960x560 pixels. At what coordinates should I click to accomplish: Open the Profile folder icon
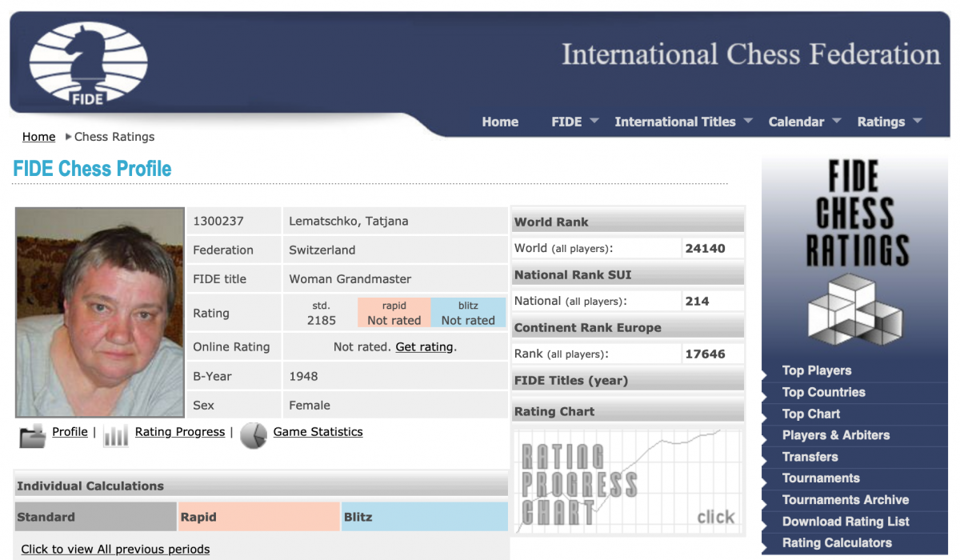pos(32,435)
